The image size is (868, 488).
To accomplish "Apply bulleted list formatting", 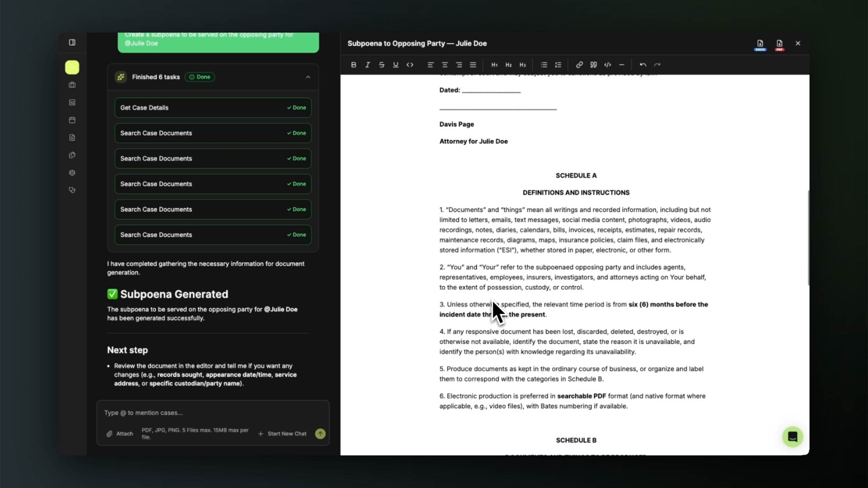I will [x=544, y=65].
